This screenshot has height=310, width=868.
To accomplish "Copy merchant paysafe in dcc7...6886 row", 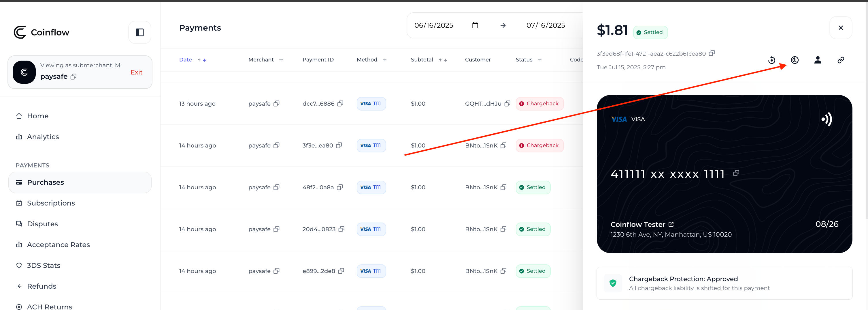I will [276, 104].
